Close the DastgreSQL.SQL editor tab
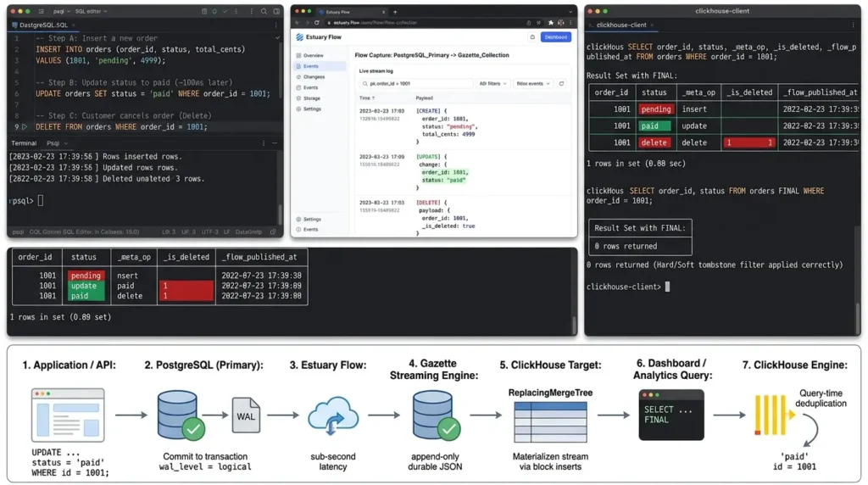The width and height of the screenshot is (868, 485). [x=73, y=25]
